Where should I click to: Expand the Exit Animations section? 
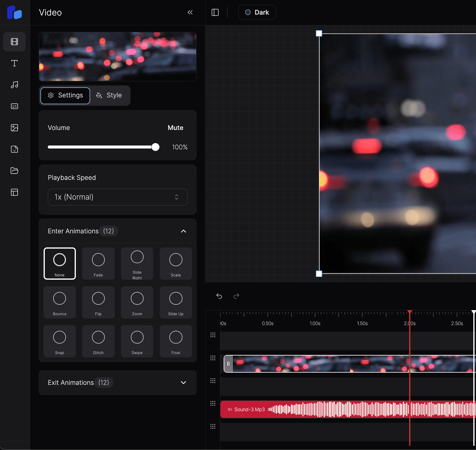183,382
